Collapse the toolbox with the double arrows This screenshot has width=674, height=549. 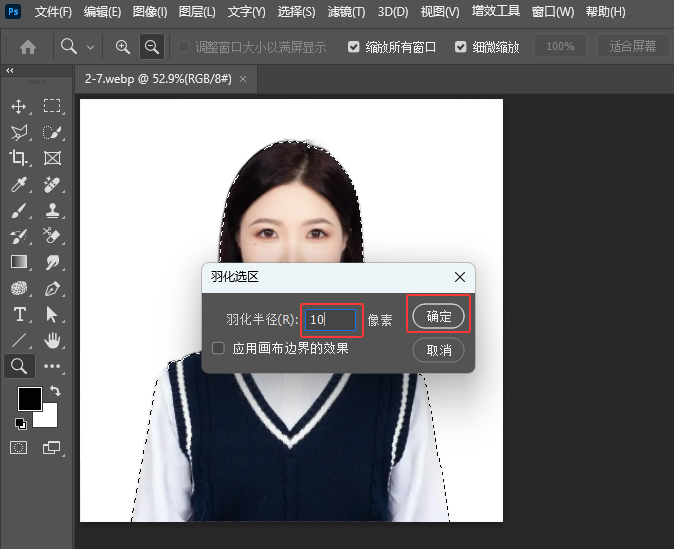pyautogui.click(x=9, y=71)
